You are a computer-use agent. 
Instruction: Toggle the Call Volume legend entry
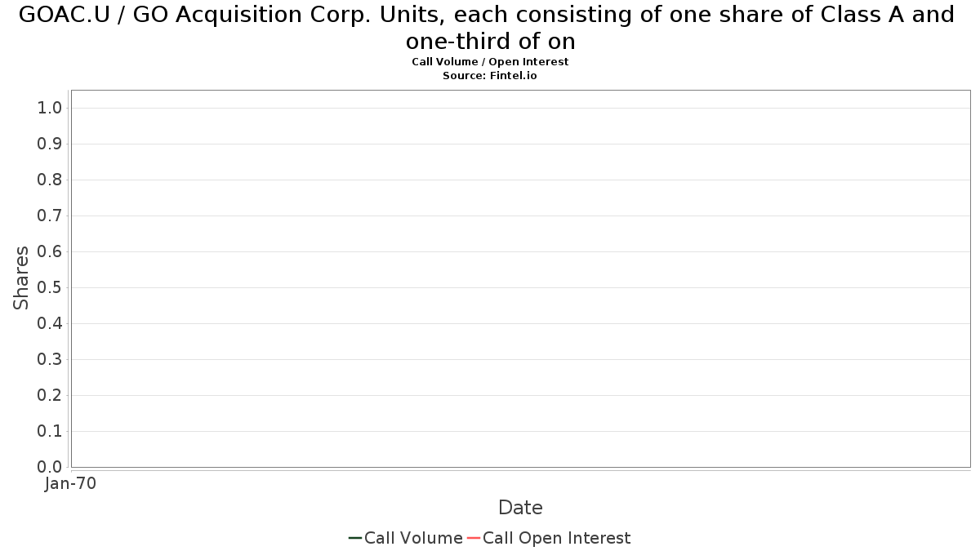pyautogui.click(x=406, y=538)
